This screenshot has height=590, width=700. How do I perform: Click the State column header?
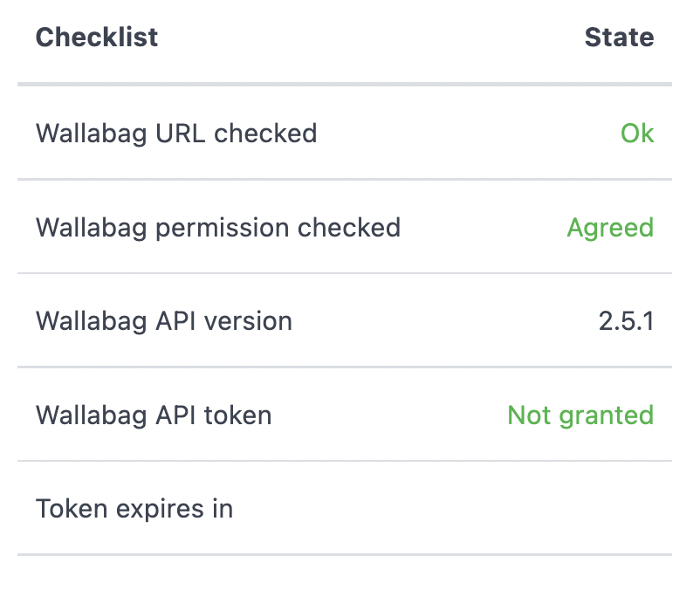620,37
